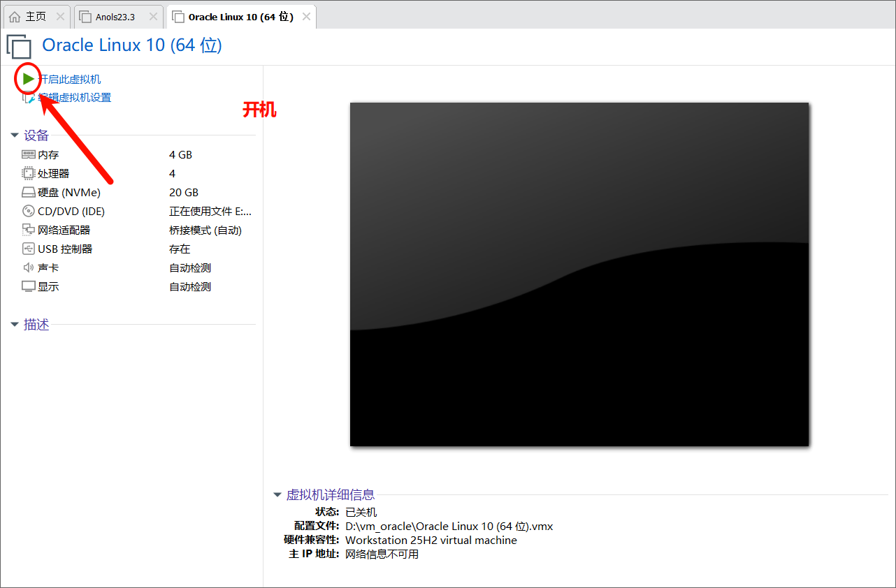Click the sound card (声卡) speaker icon

29,267
